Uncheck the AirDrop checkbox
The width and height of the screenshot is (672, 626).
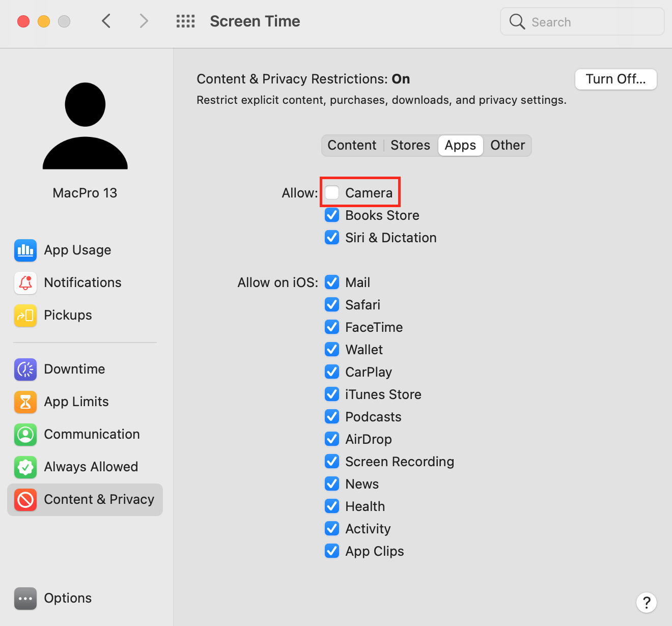point(332,439)
